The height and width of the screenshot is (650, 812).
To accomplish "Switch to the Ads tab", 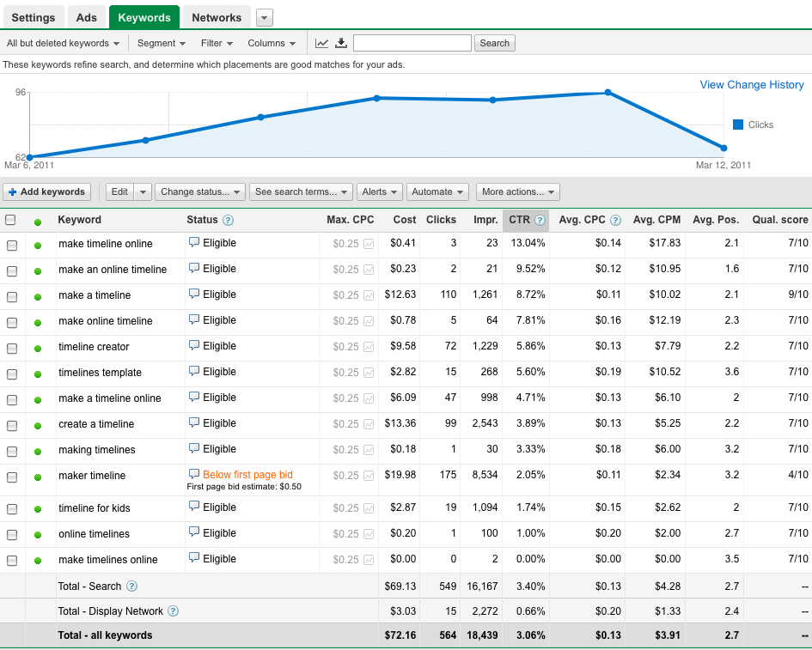I will pyautogui.click(x=87, y=17).
